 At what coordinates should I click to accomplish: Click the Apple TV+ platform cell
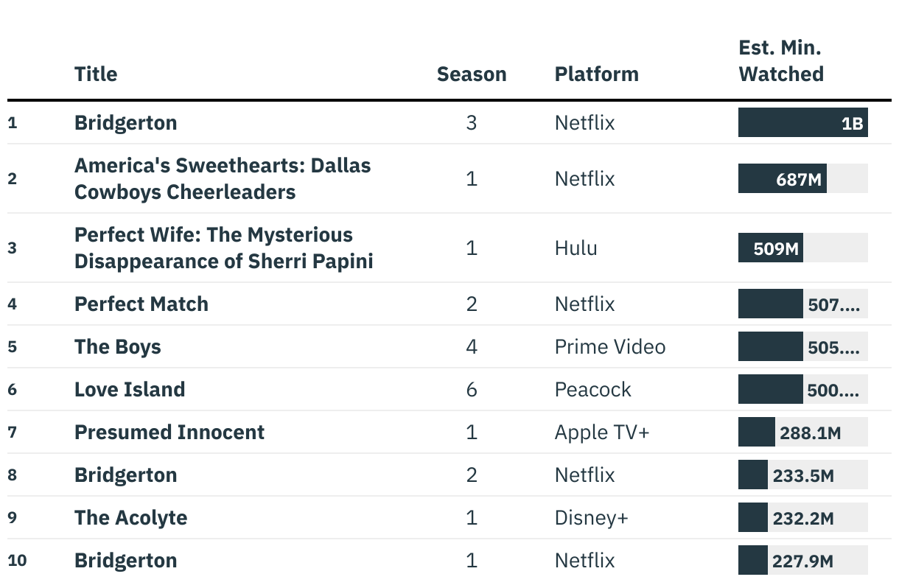(x=602, y=433)
